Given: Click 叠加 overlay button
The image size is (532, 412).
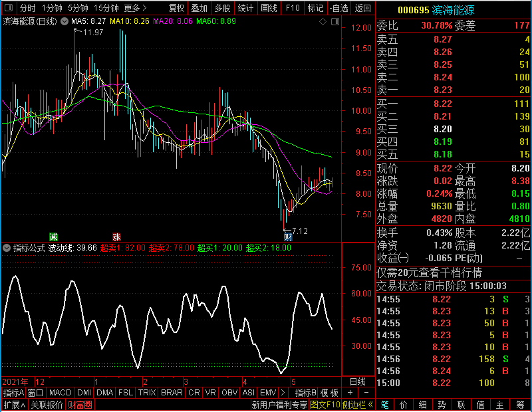Looking at the screenshot, I should pyautogui.click(x=199, y=8).
